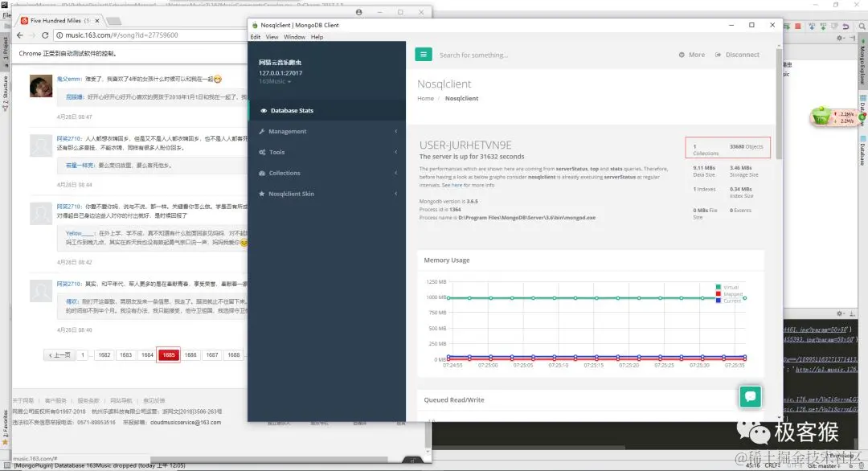Screen dimensions: 868x471
Task: Expand the Management section in the sidebar
Action: pos(326,131)
